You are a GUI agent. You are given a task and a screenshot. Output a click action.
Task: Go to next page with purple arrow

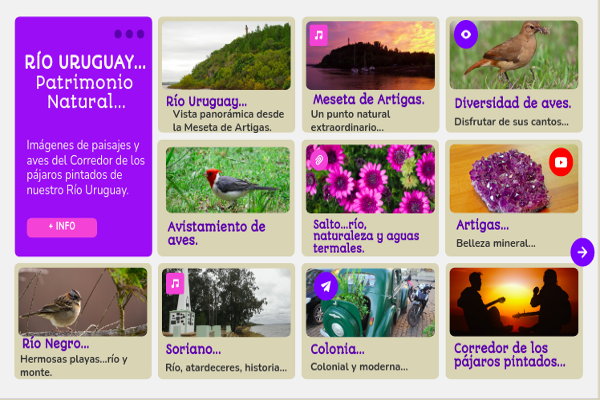point(582,252)
